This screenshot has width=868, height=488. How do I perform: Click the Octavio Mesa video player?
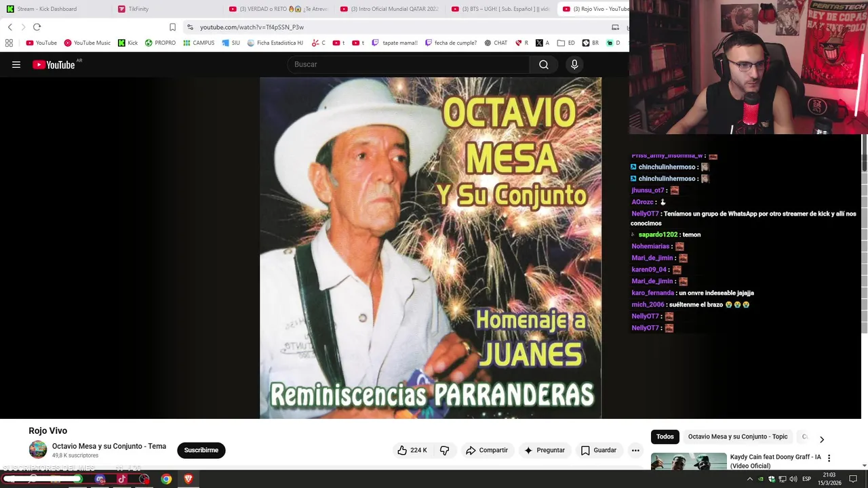[x=431, y=247]
